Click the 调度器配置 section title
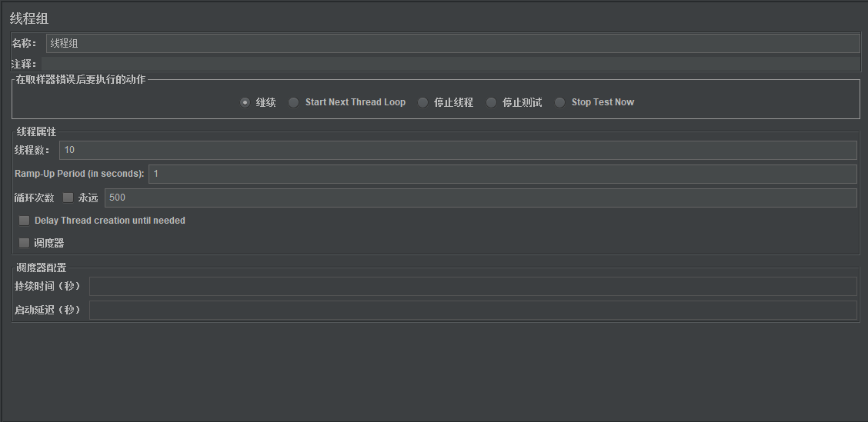The image size is (868, 422). click(42, 268)
